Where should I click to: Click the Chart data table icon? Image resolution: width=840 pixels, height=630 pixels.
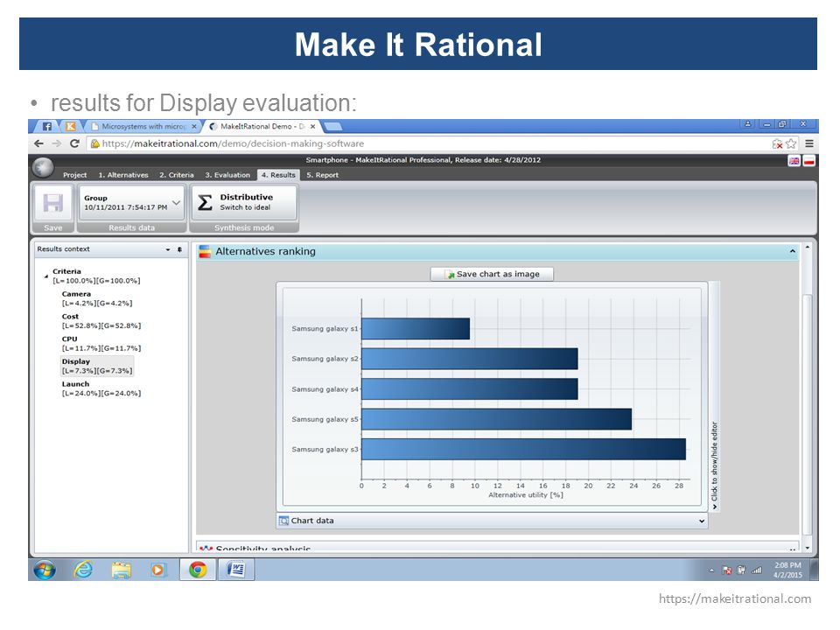(283, 521)
